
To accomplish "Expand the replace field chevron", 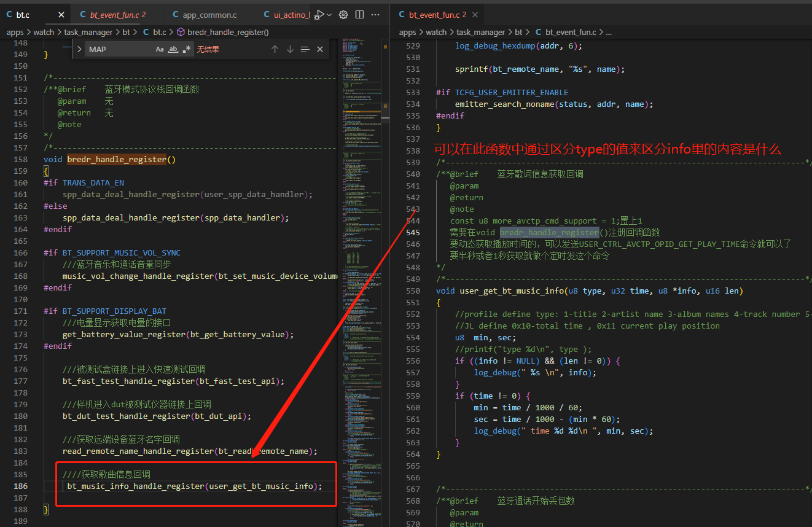I will [x=79, y=49].
